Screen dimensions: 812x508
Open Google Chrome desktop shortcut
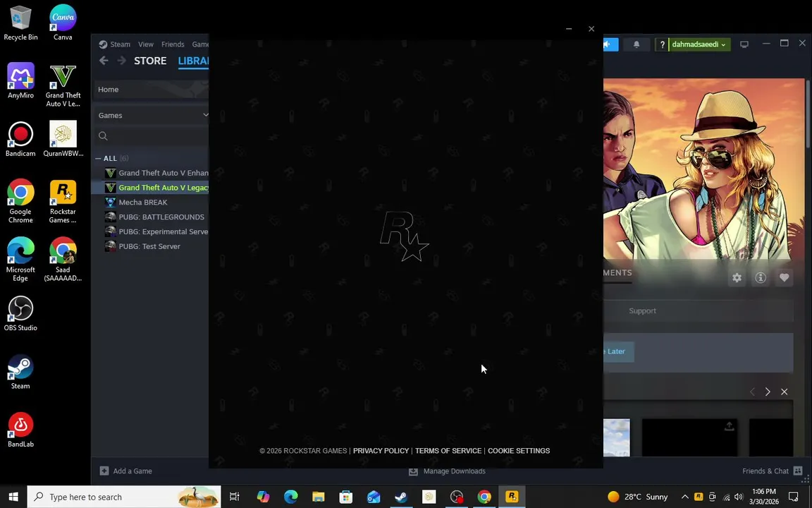tap(20, 201)
